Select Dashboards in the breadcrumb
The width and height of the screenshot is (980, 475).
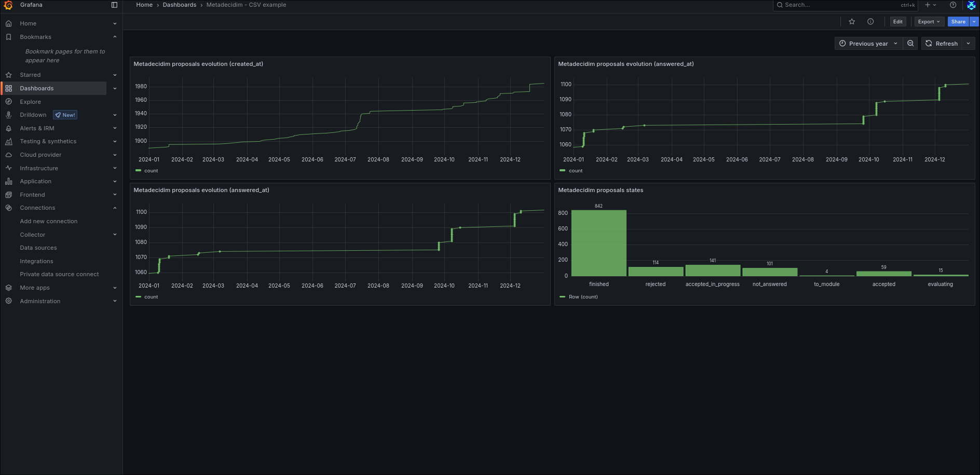180,5
